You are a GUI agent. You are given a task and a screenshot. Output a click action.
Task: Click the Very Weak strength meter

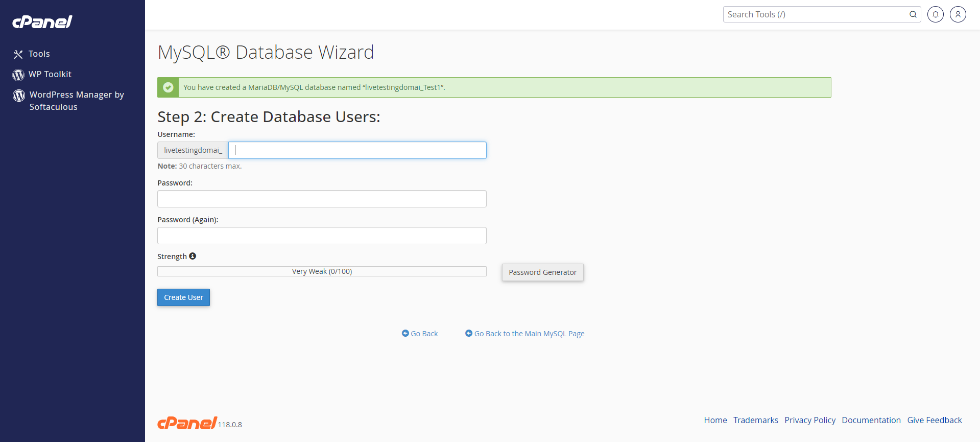click(322, 271)
